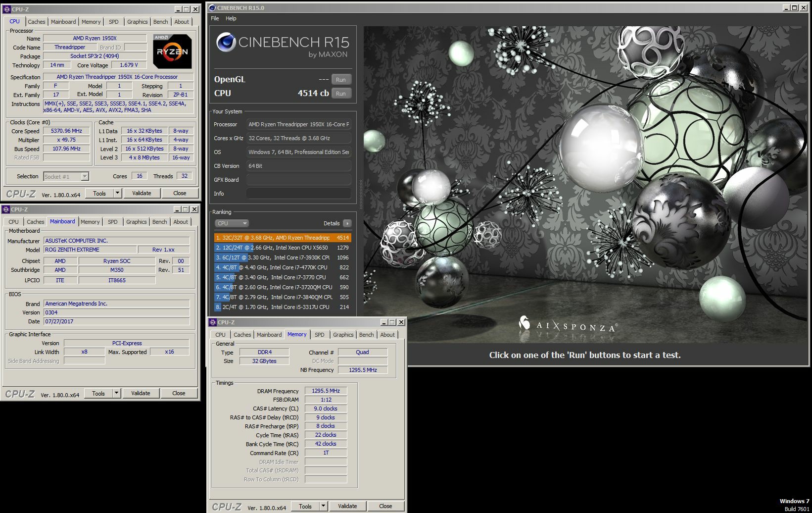Select the top 32C/32T Threadripper ranking entry
The height and width of the screenshot is (513, 812).
283,238
